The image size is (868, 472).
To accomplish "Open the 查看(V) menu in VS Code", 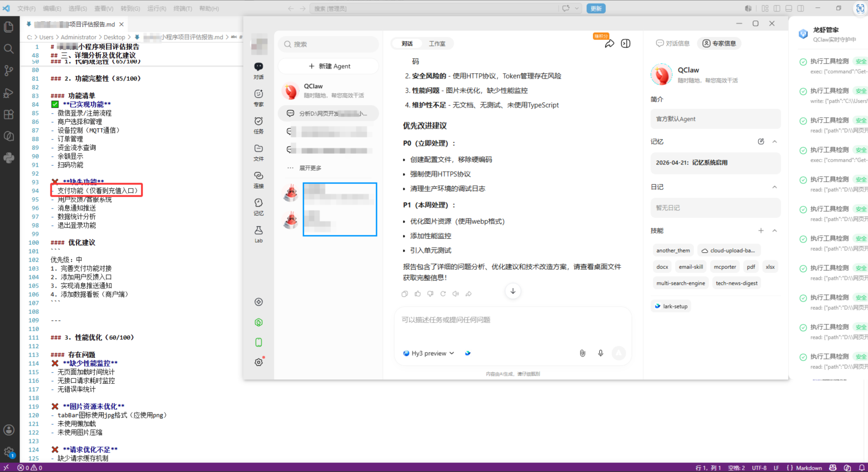I will pos(104,8).
